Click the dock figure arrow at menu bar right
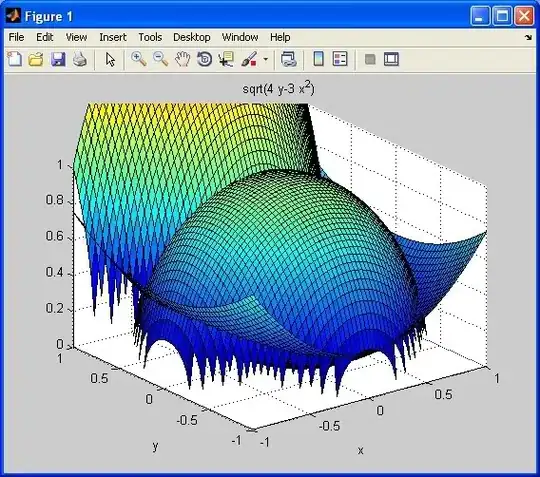 528,37
